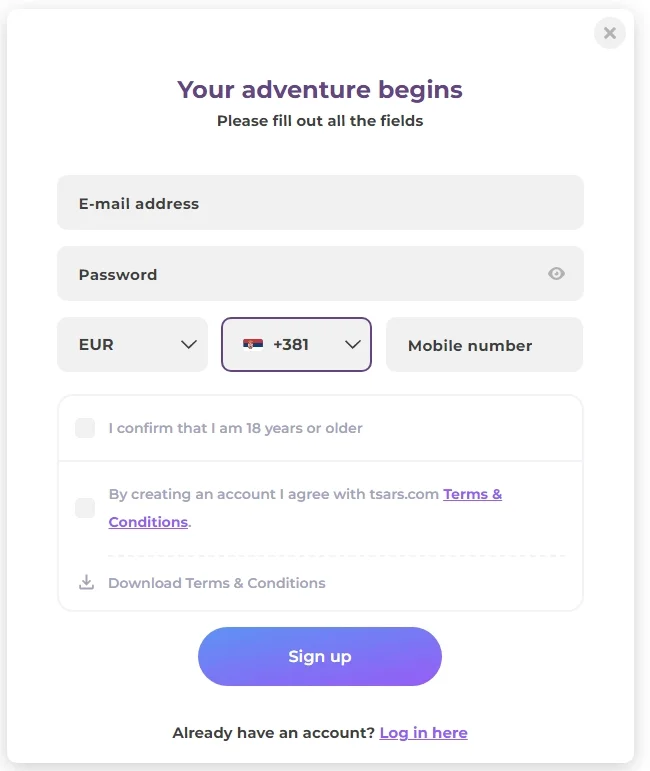The width and height of the screenshot is (650, 771).
Task: Tick the 18 years or older checkbox
Action: pos(85,428)
